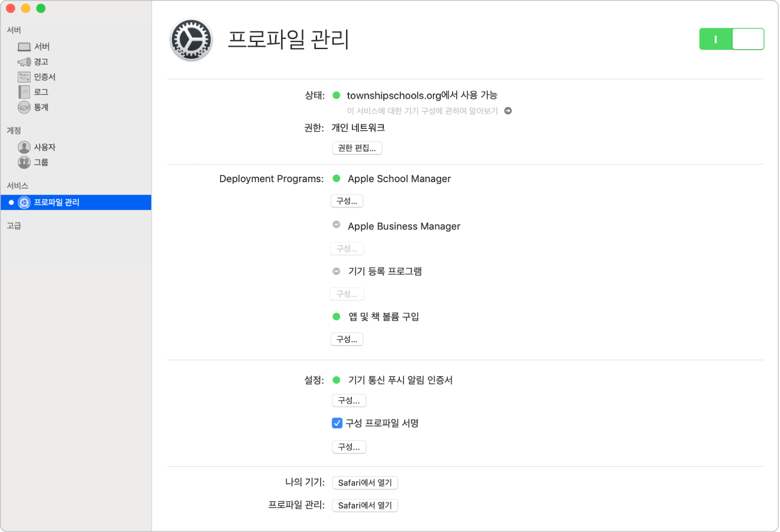Select the 서버 laptop icon in sidebar
780x532 pixels.
click(x=24, y=47)
